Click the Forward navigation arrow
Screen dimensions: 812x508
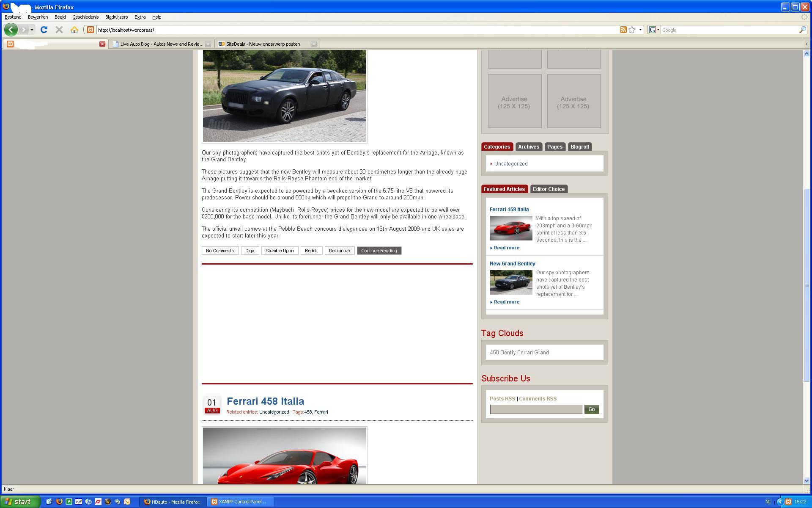pos(24,30)
